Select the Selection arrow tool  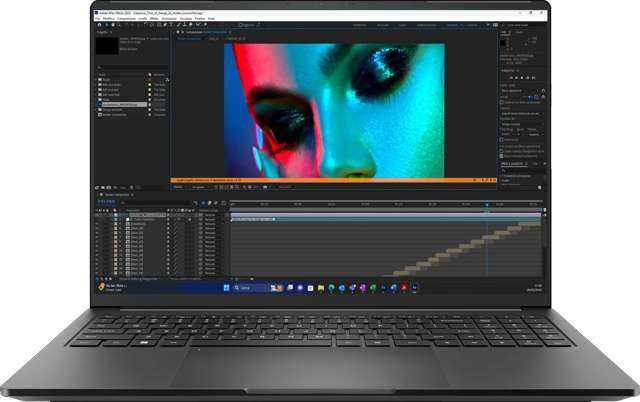pyautogui.click(x=107, y=25)
